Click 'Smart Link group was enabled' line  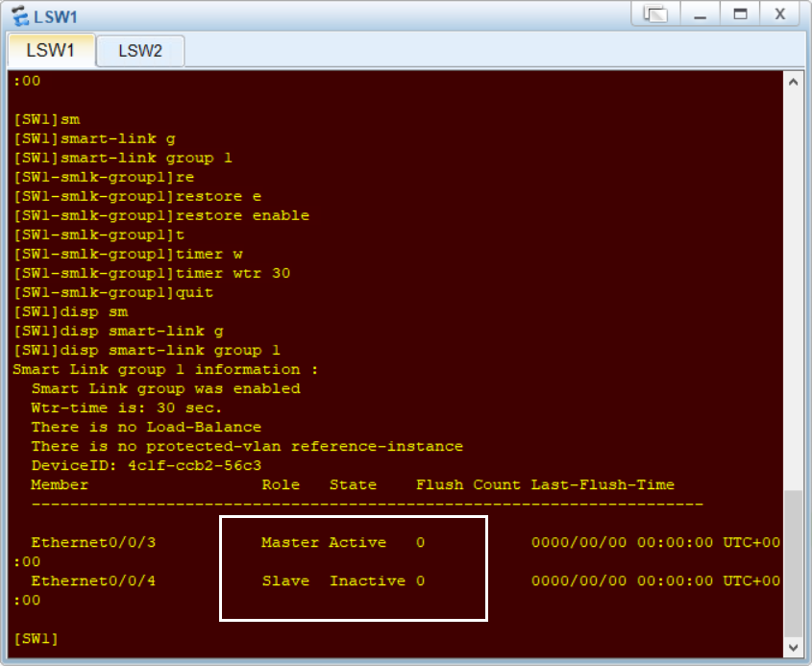pos(165,388)
